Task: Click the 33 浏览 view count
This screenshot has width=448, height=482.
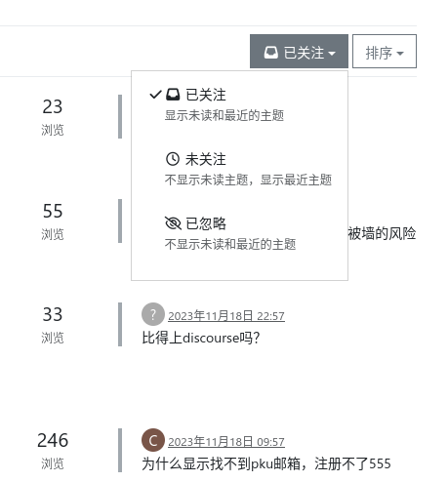Action: click(53, 325)
